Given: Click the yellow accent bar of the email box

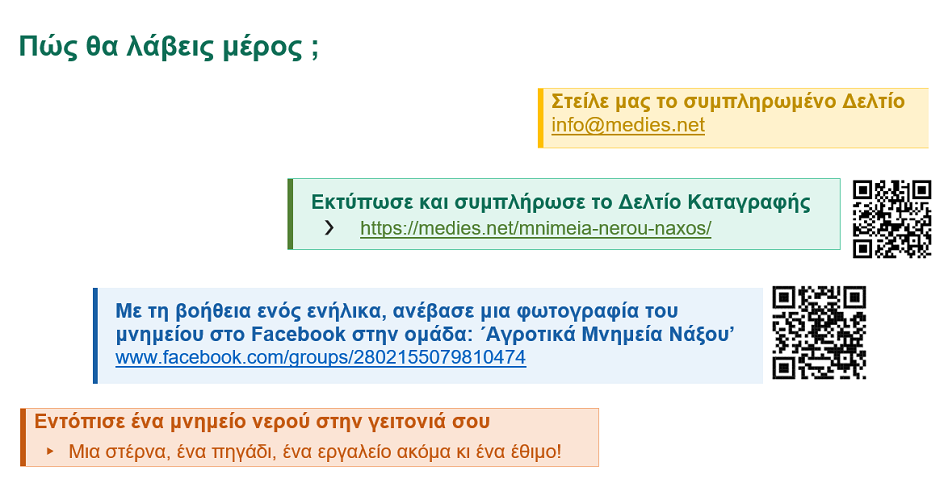Looking at the screenshot, I should coord(541,118).
